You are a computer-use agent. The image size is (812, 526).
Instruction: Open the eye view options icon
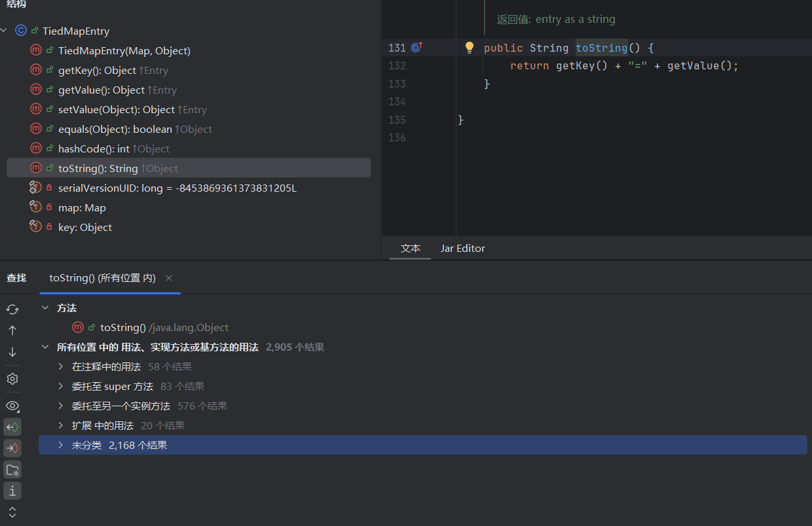point(12,406)
